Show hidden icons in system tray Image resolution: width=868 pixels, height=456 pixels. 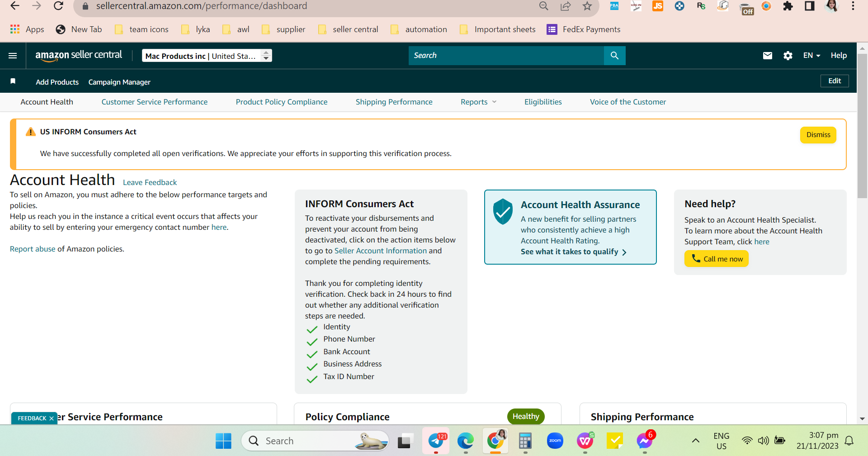pos(696,441)
